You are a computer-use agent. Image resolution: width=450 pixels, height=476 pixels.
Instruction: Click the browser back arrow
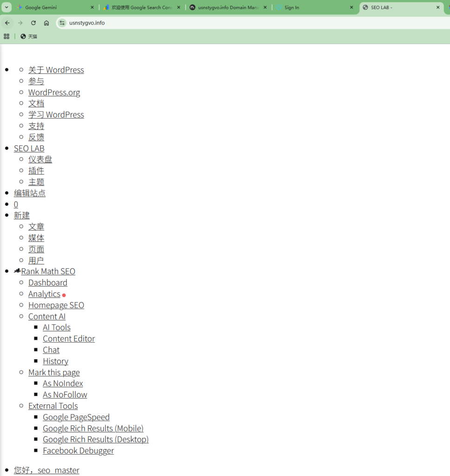[x=7, y=23]
